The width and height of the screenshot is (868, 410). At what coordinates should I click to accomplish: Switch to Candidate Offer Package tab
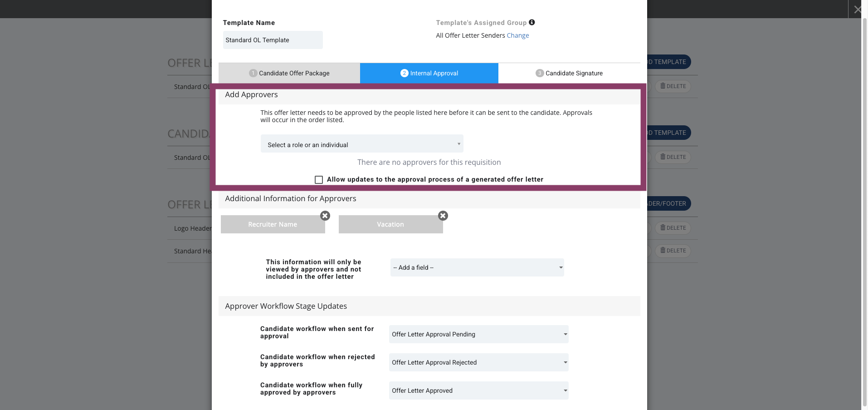(289, 73)
